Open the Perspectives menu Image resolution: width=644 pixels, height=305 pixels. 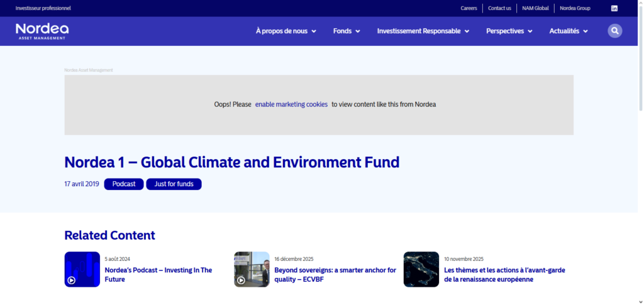[505, 31]
